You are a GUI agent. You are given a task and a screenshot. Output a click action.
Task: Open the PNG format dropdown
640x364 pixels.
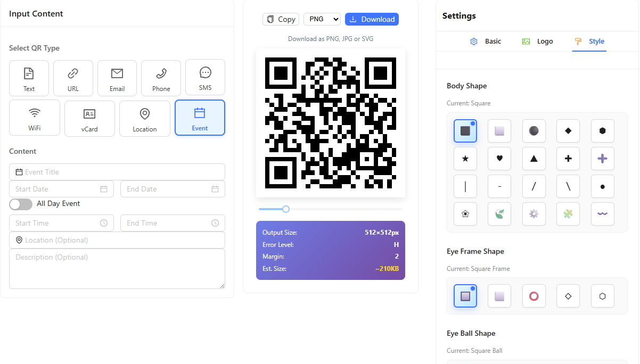click(322, 19)
